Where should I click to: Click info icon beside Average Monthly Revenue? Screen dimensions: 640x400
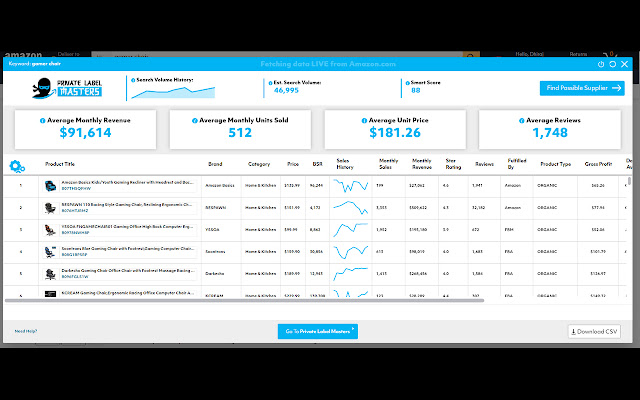pos(42,120)
